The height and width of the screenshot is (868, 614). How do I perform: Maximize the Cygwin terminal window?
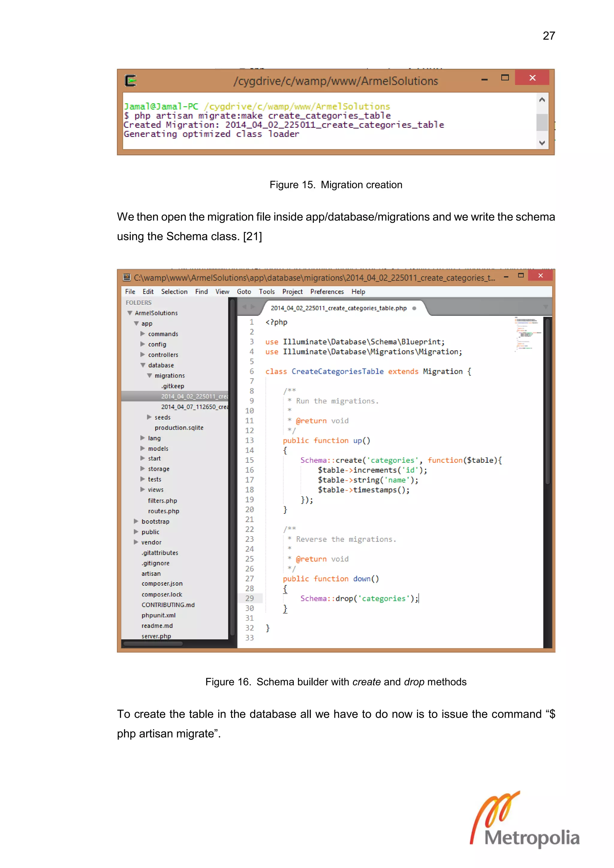tap(505, 78)
